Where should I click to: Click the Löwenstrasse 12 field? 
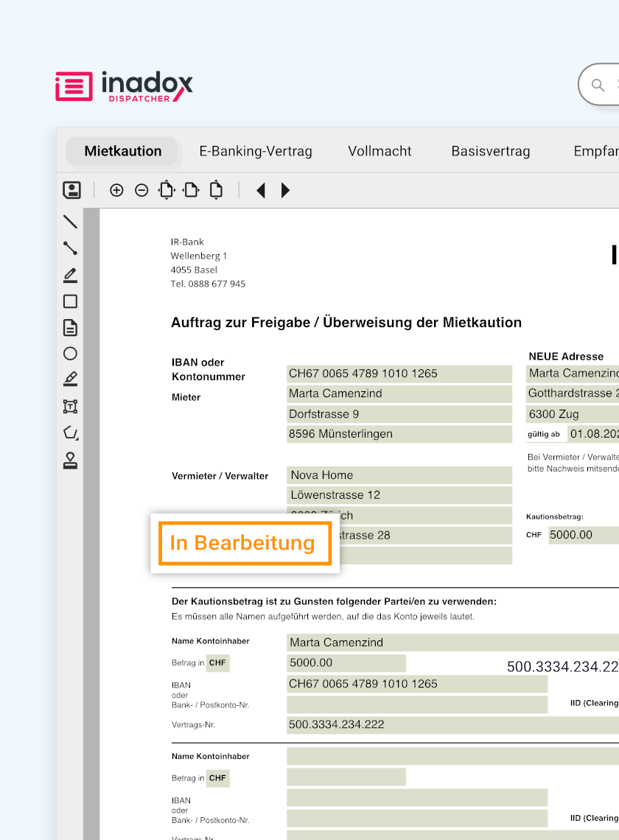click(399, 495)
